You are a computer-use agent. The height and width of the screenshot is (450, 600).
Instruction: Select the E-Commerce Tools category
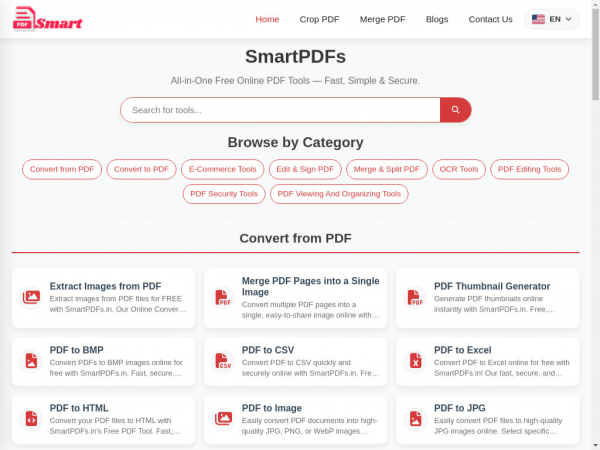[222, 169]
